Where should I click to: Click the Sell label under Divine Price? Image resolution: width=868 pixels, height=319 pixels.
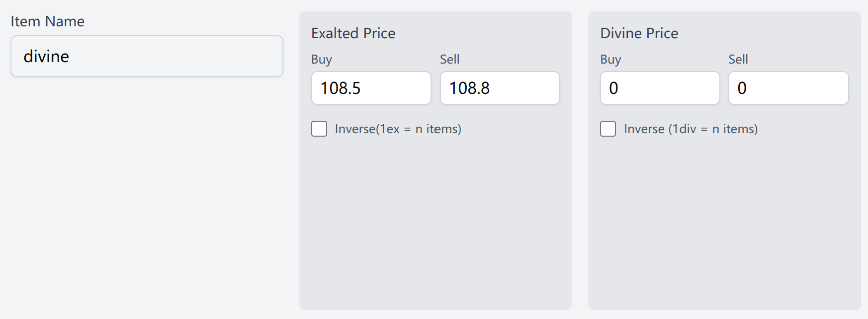pos(738,59)
